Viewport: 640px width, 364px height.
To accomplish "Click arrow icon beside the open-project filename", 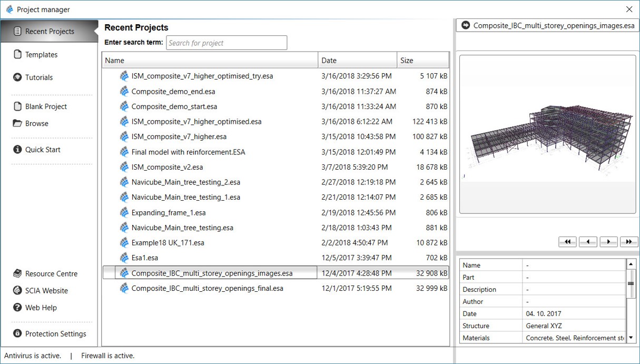I will coord(465,25).
